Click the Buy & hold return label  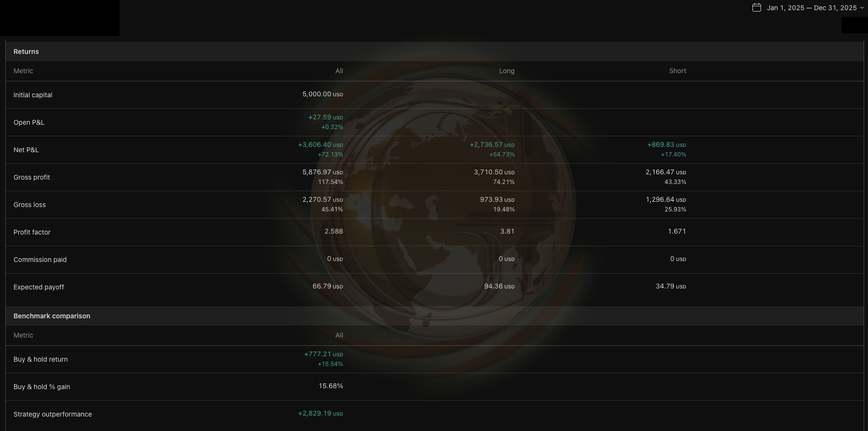[x=40, y=359]
